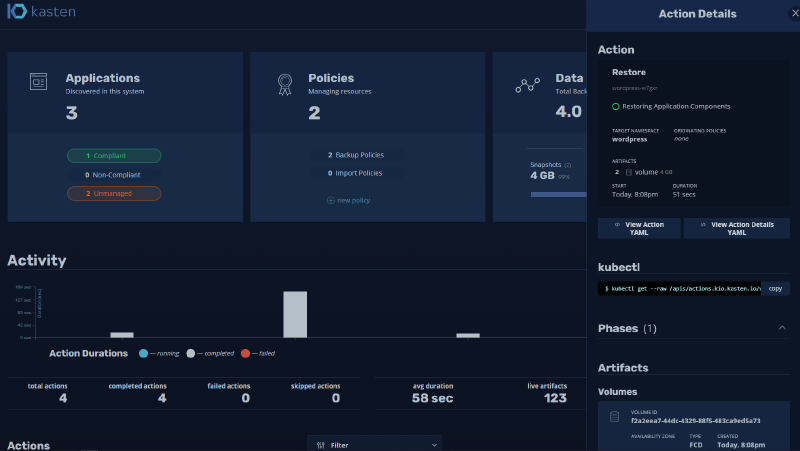Show the 2 Unmanaged applications
The image size is (800, 451).
coord(114,193)
